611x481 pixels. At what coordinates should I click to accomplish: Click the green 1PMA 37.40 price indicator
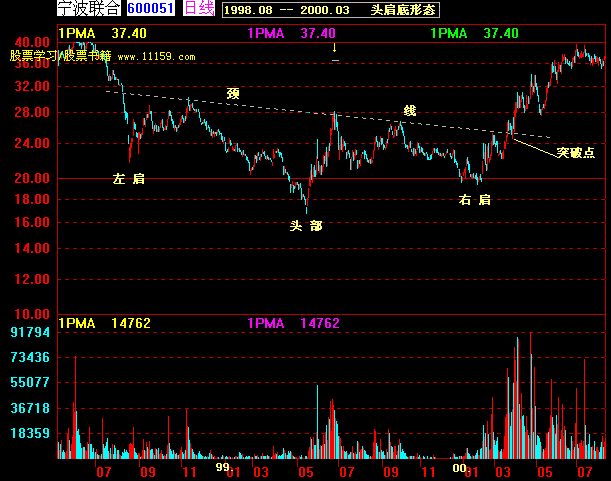(x=474, y=34)
